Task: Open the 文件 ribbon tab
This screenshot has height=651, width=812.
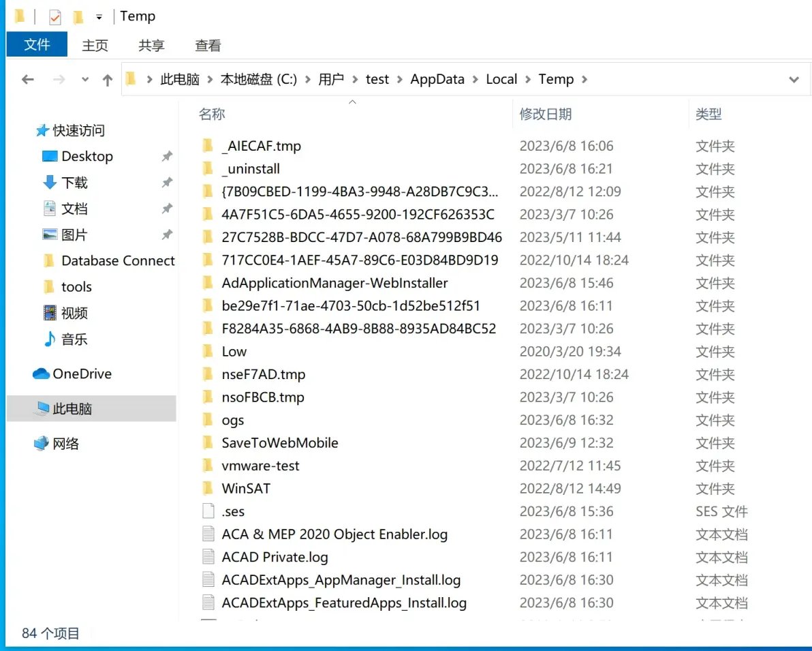Action: pyautogui.click(x=37, y=44)
